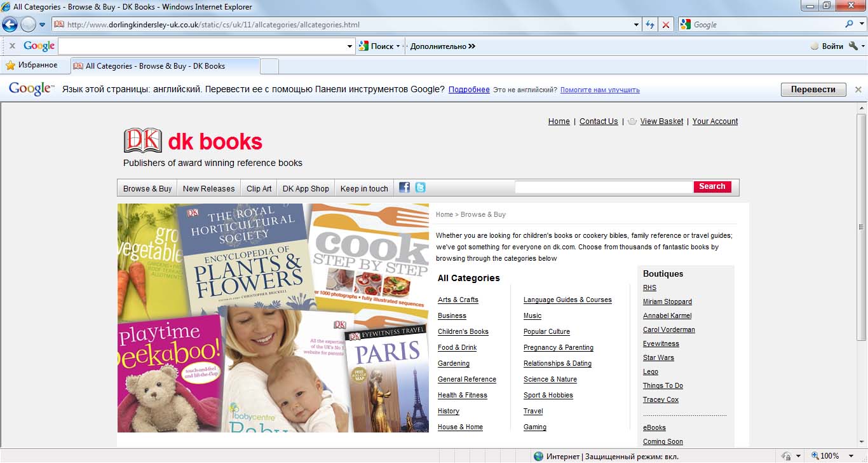This screenshot has width=868, height=463.
Task: Click the Помогите нам улучшить link
Action: click(600, 90)
